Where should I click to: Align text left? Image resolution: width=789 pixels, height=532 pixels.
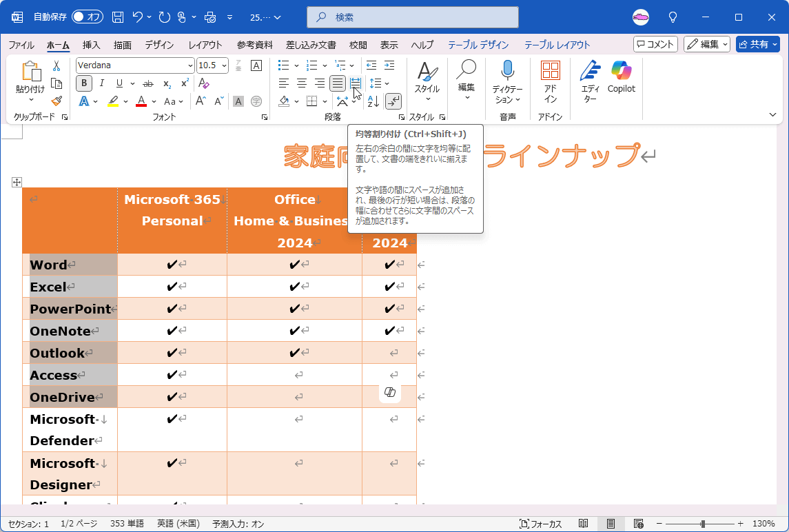(284, 83)
